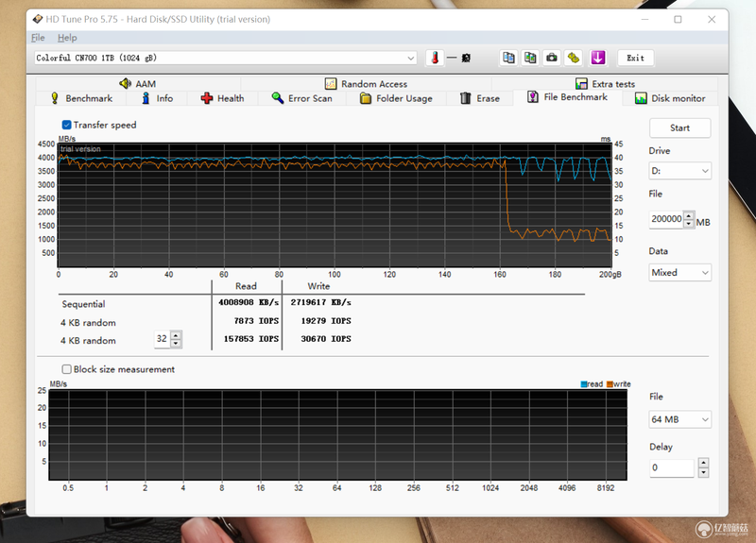Open the disk selection dropdown
Viewport: 756px width, 543px height.
click(225, 58)
